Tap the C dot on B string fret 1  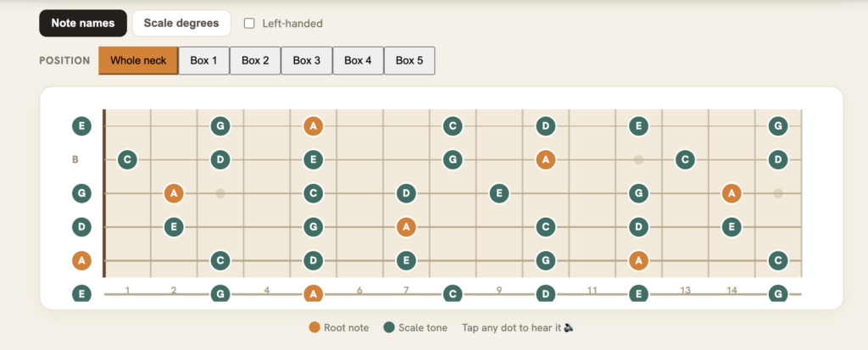click(127, 160)
